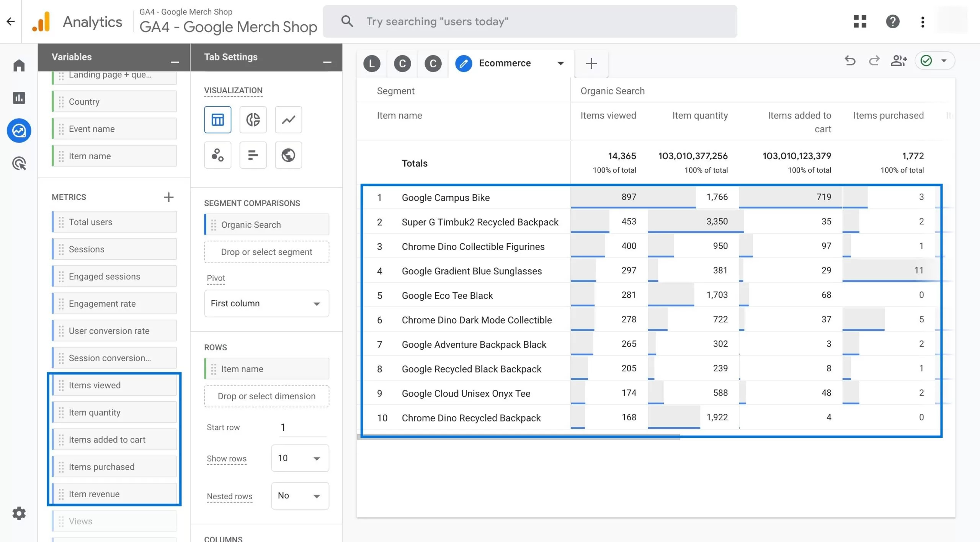The image size is (980, 542).
Task: Click Chrome Dino Recycled Backpack row
Action: (471, 418)
